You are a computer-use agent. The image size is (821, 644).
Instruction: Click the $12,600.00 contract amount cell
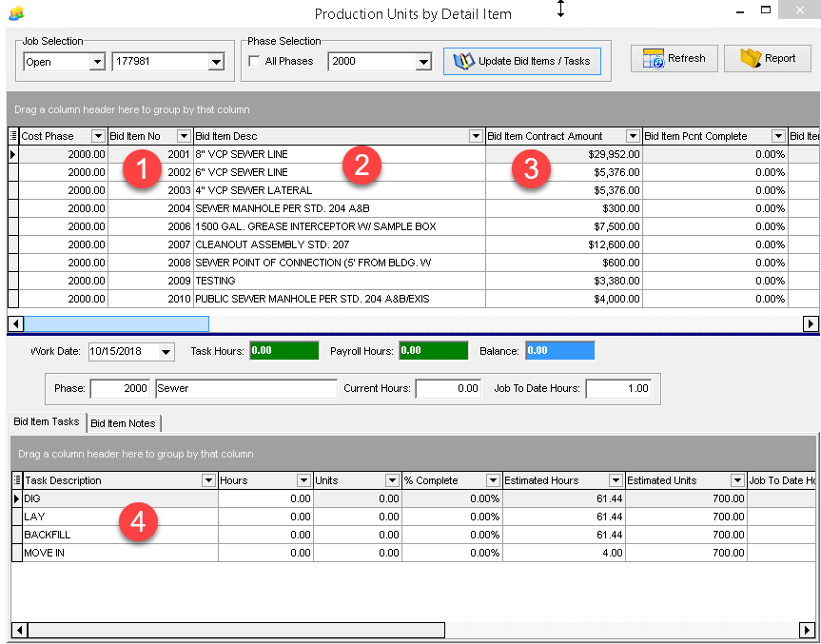click(564, 244)
